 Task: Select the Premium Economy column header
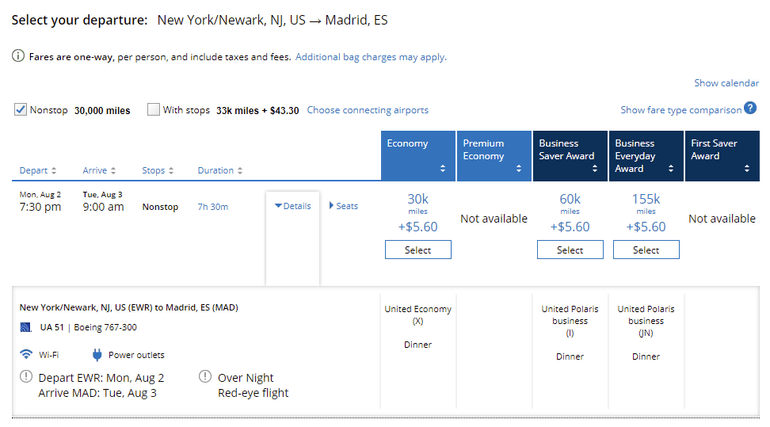point(494,155)
